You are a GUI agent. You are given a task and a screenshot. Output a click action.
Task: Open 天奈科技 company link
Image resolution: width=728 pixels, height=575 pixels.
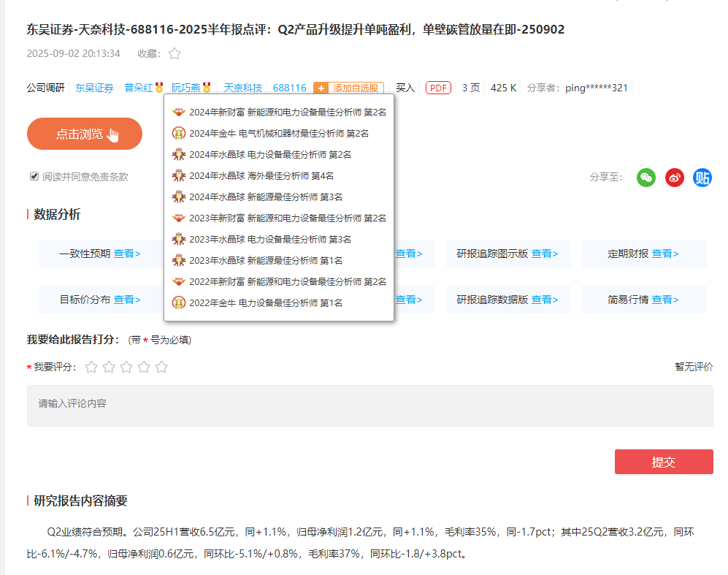coord(243,88)
